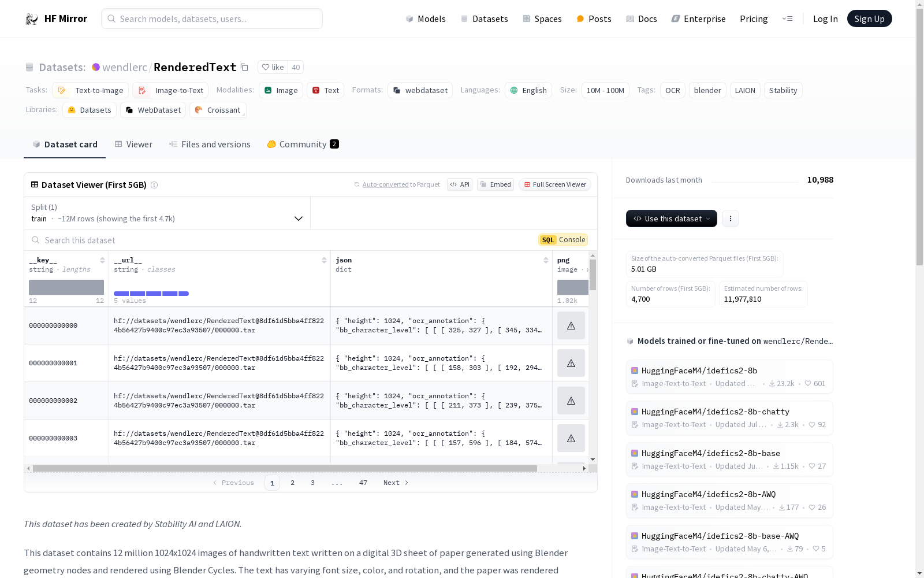Click the blender tag
Screen dimensions: 924x578
(707, 90)
